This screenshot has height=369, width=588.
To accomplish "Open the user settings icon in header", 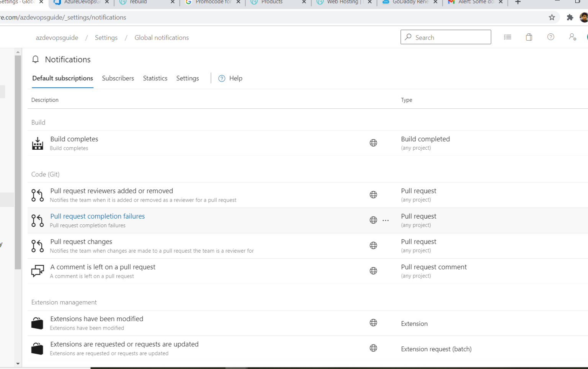I will (572, 37).
